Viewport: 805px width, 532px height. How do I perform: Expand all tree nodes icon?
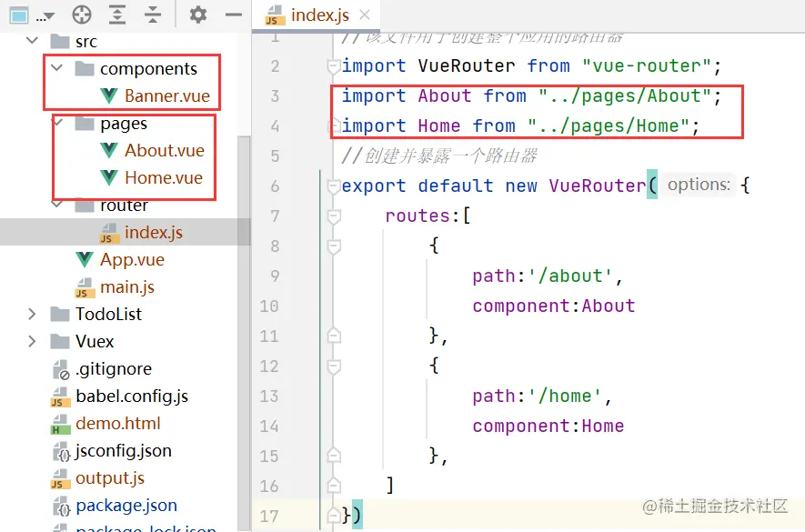pos(117,15)
